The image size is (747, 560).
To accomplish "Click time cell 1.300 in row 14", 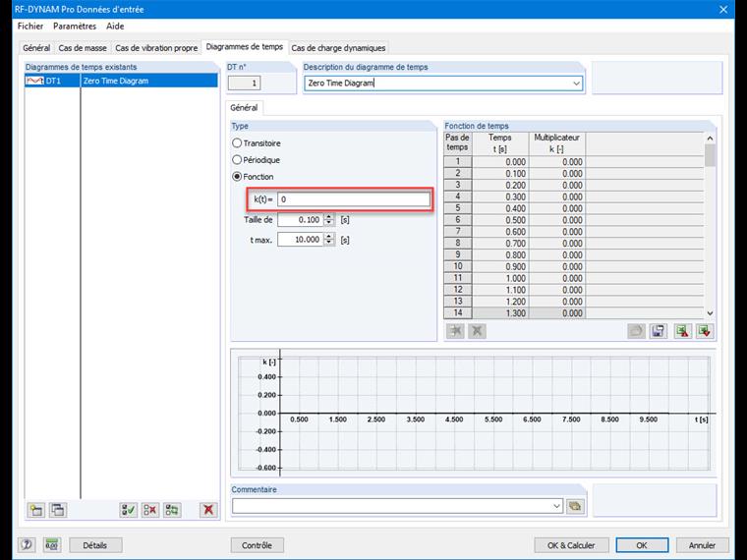I will pos(500,312).
